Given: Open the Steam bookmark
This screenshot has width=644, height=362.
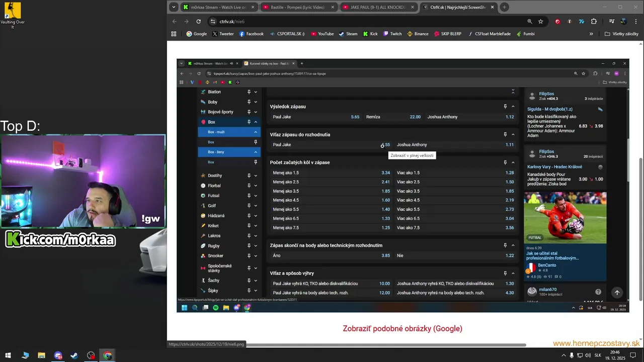Looking at the screenshot, I should (x=348, y=34).
